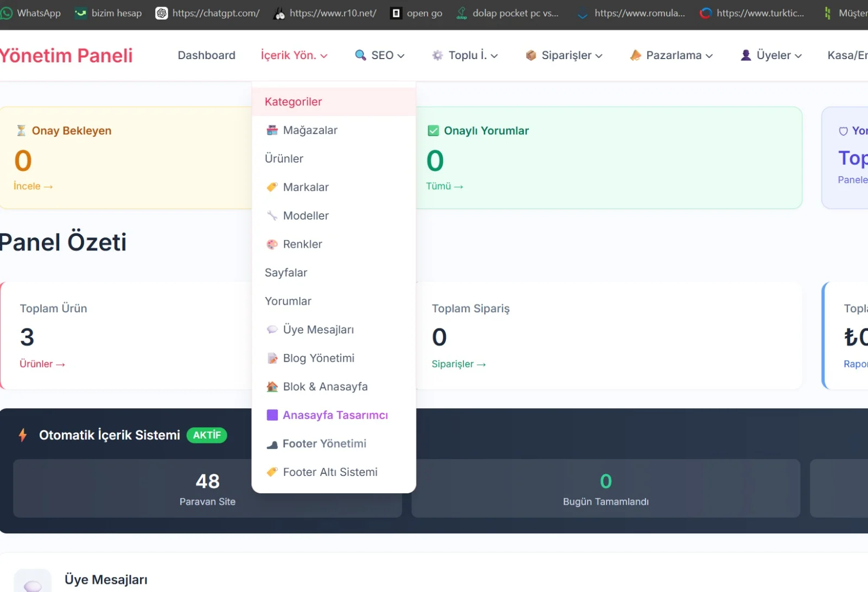This screenshot has height=592, width=868.
Task: Click the Footer Altı Sistemi tag icon
Action: tap(272, 472)
